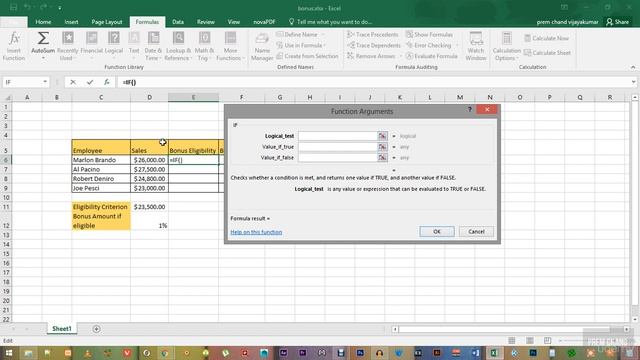The height and width of the screenshot is (360, 640).
Task: Select the Eligibility Criterion cell
Action: click(101, 207)
